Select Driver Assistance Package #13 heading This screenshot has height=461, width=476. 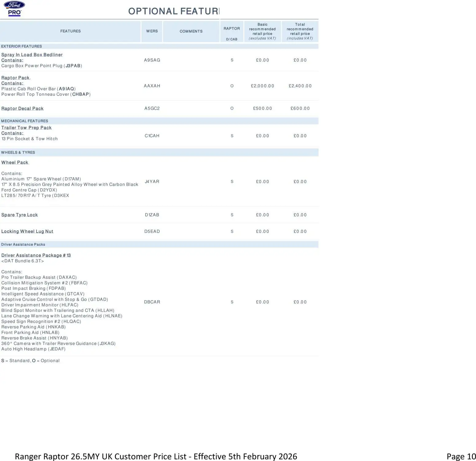tap(36, 256)
